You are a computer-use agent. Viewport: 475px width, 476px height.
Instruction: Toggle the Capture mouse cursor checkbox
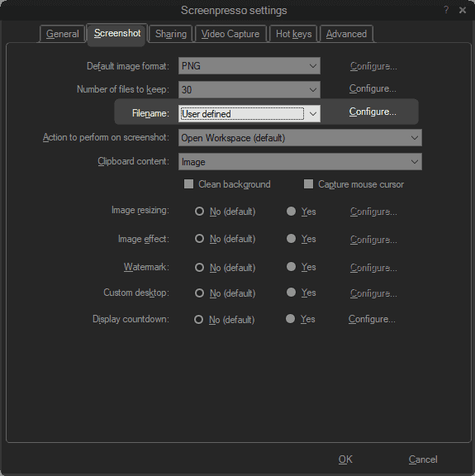[308, 184]
